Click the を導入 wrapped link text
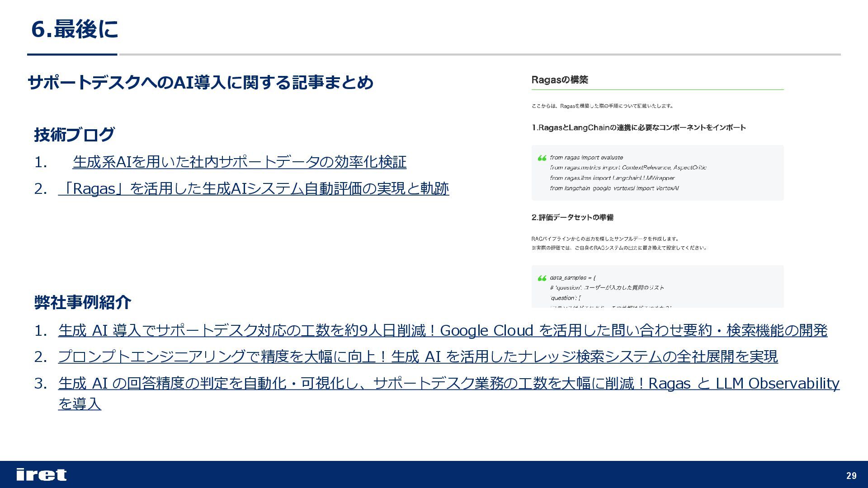 pos(80,404)
